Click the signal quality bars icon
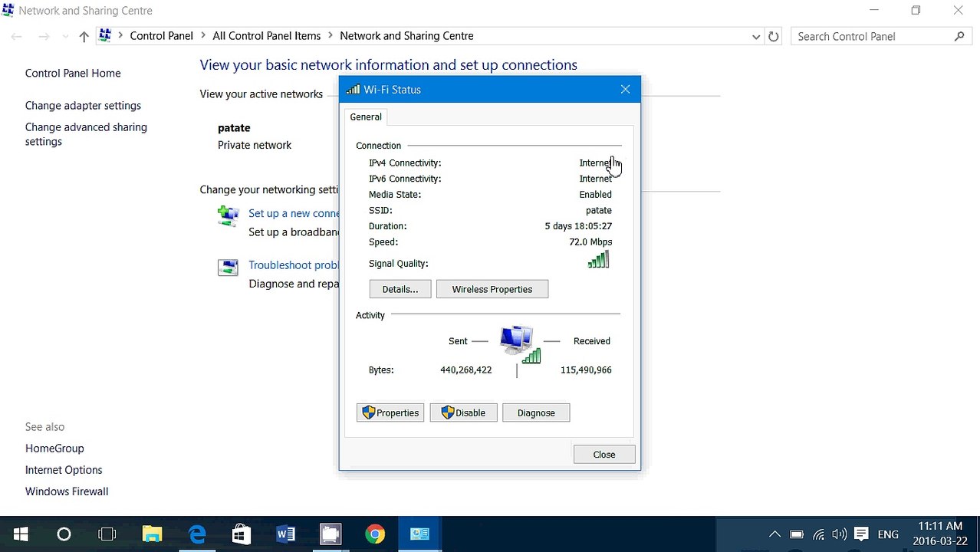 (x=598, y=260)
